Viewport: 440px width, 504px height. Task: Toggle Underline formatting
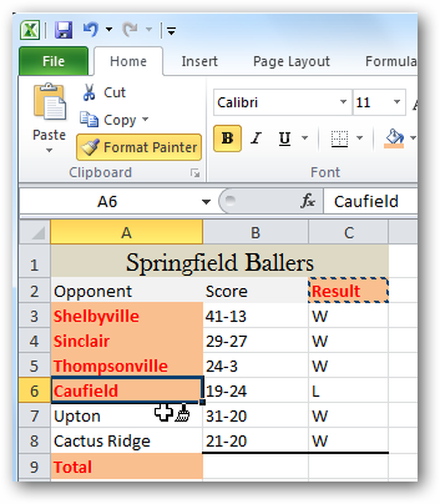click(285, 139)
